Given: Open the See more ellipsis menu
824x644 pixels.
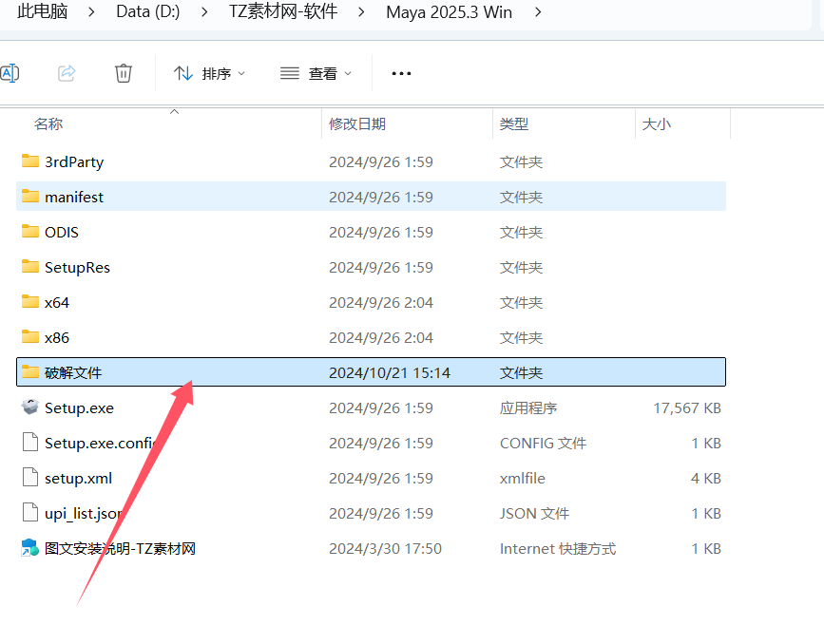Looking at the screenshot, I should (401, 73).
